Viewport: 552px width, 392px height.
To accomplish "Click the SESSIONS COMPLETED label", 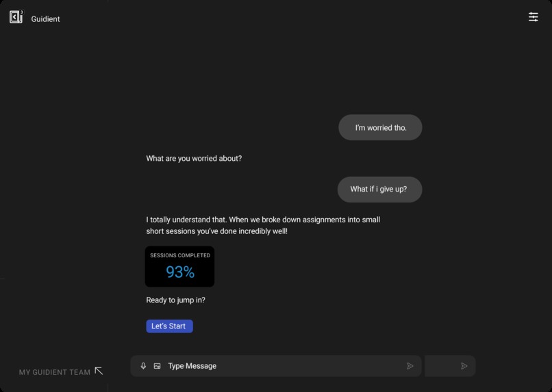I will 180,255.
